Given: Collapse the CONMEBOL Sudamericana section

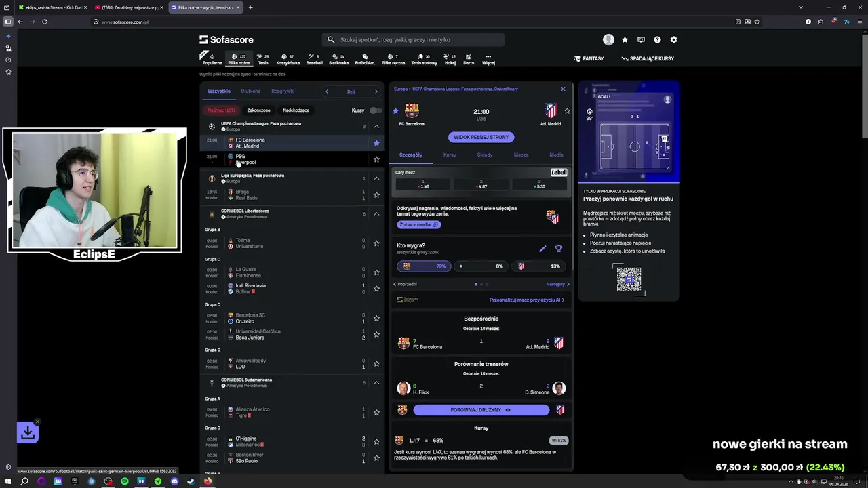Looking at the screenshot, I should (x=376, y=382).
